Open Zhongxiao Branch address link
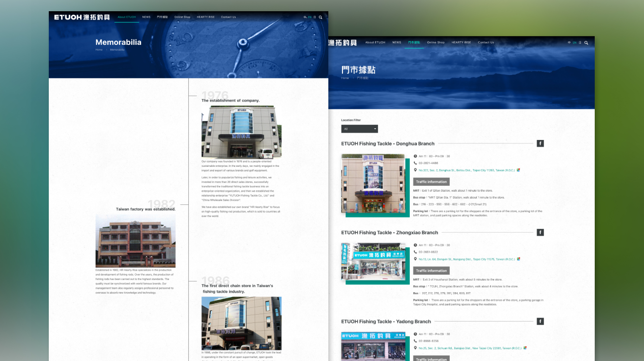 tap(466, 259)
